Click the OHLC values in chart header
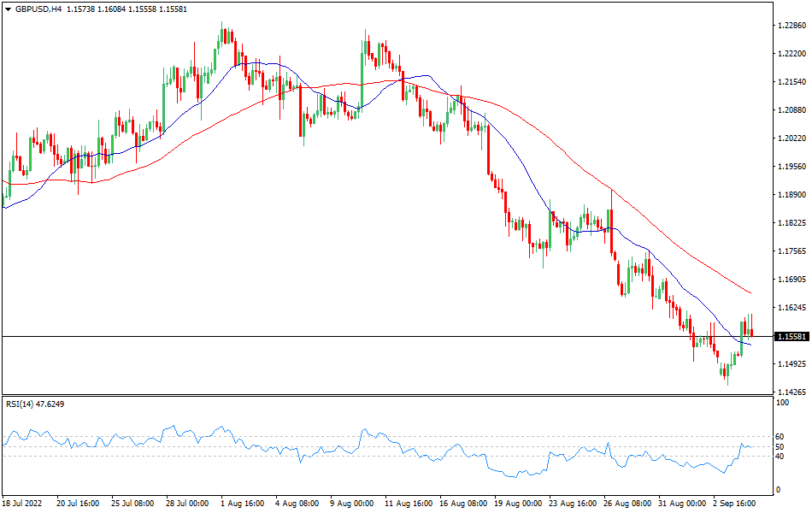The image size is (812, 513). tap(127, 9)
